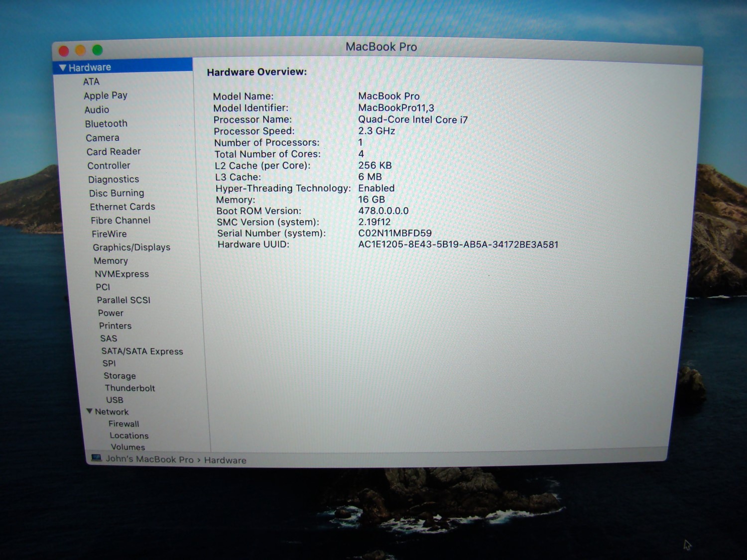Collapse the Hardware disclosure triangle
The image size is (747, 560).
pyautogui.click(x=63, y=68)
